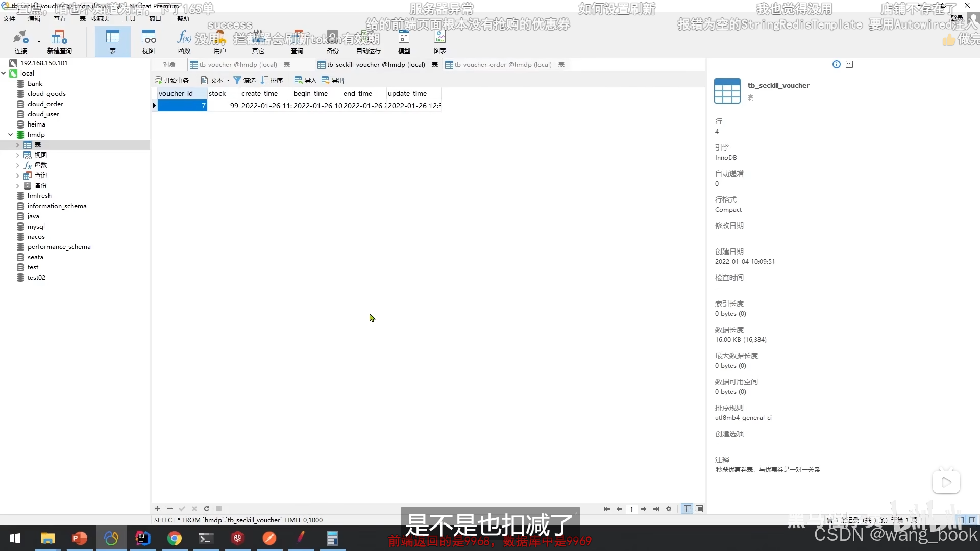Open the 工具 menu
Image resolution: width=980 pixels, height=551 pixels.
pyautogui.click(x=129, y=18)
